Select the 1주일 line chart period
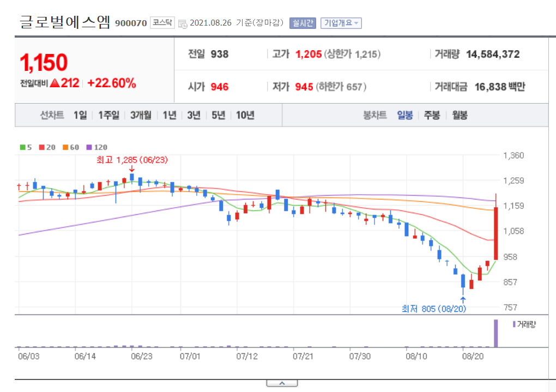This screenshot has height=392, width=556. [x=108, y=115]
